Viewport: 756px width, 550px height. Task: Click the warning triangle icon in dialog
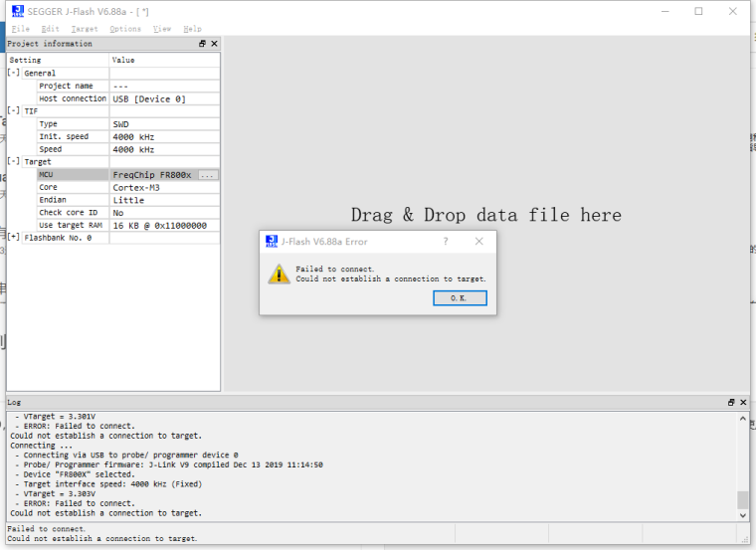279,275
